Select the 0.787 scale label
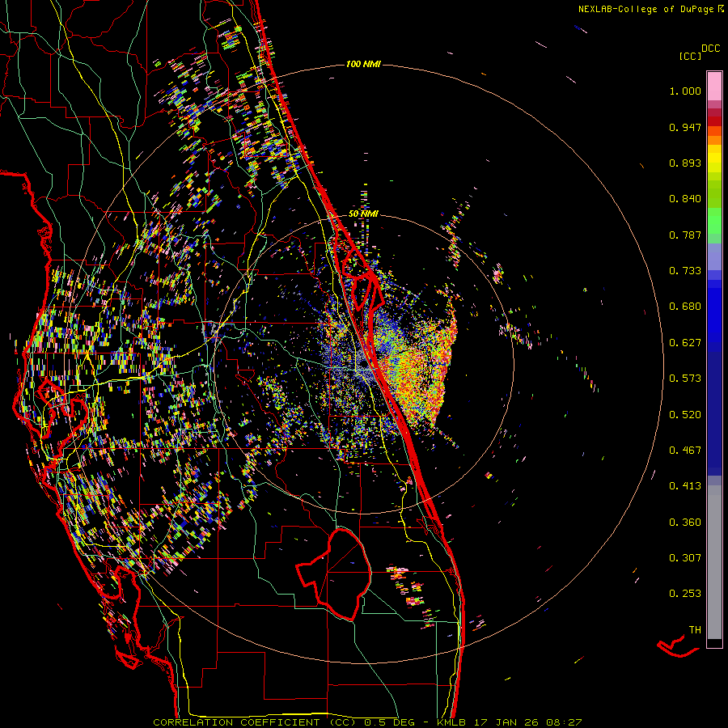The height and width of the screenshot is (728, 728). click(x=685, y=235)
